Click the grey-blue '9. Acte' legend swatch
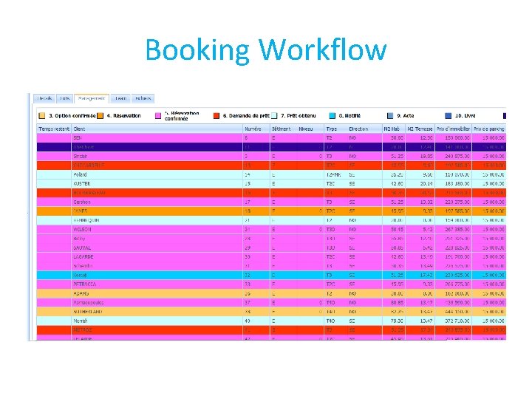Viewport: 532px width, 399px height. click(390, 116)
